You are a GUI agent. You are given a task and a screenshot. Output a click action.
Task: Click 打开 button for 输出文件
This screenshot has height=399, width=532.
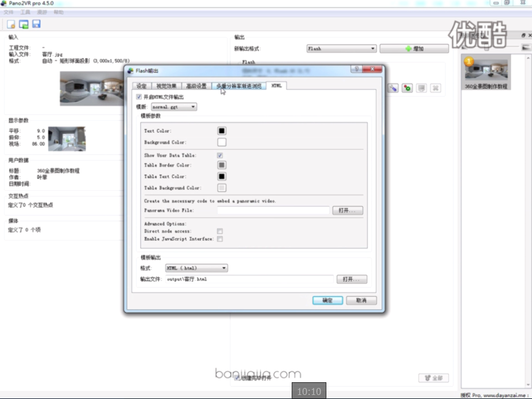(x=352, y=279)
